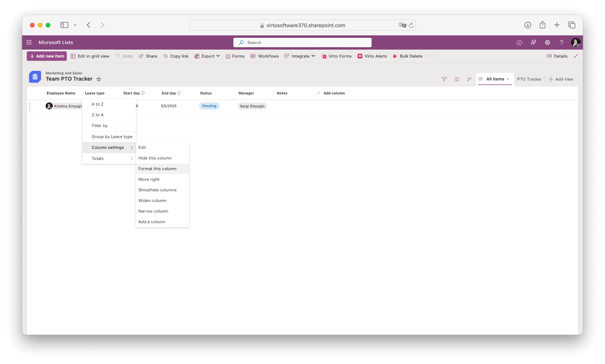Viewport: 605px width, 364px height.
Task: Favorite the list with the star icon
Action: click(99, 79)
